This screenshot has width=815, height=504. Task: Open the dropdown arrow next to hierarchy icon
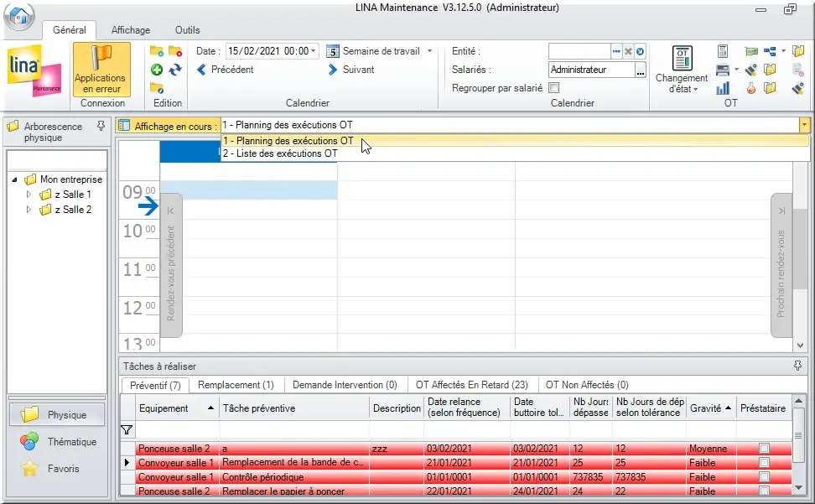(783, 51)
